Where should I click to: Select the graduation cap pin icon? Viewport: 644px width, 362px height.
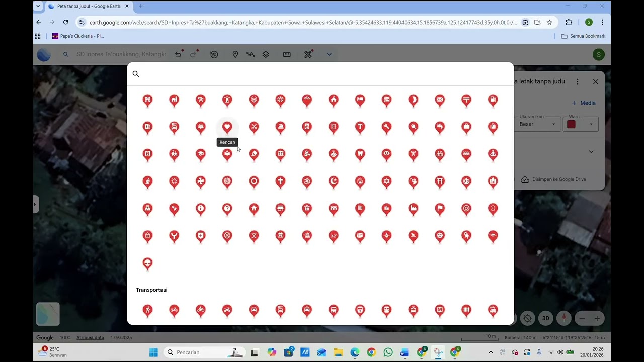coord(200,154)
